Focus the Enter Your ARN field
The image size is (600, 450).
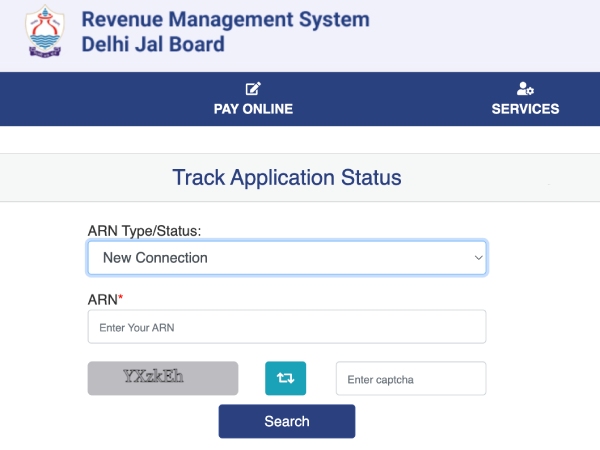click(x=287, y=327)
